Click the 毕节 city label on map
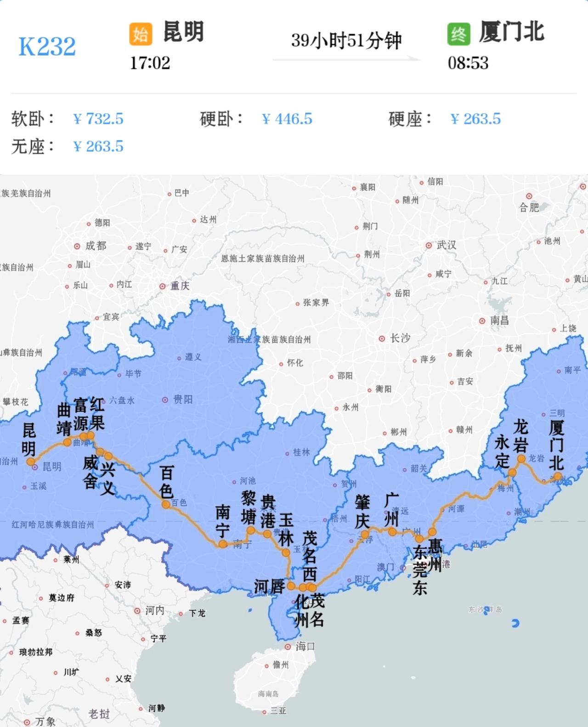The width and height of the screenshot is (588, 727). [134, 374]
